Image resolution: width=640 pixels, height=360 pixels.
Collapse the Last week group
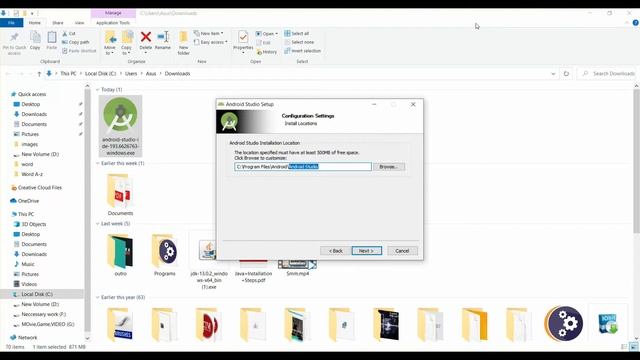tap(98, 224)
